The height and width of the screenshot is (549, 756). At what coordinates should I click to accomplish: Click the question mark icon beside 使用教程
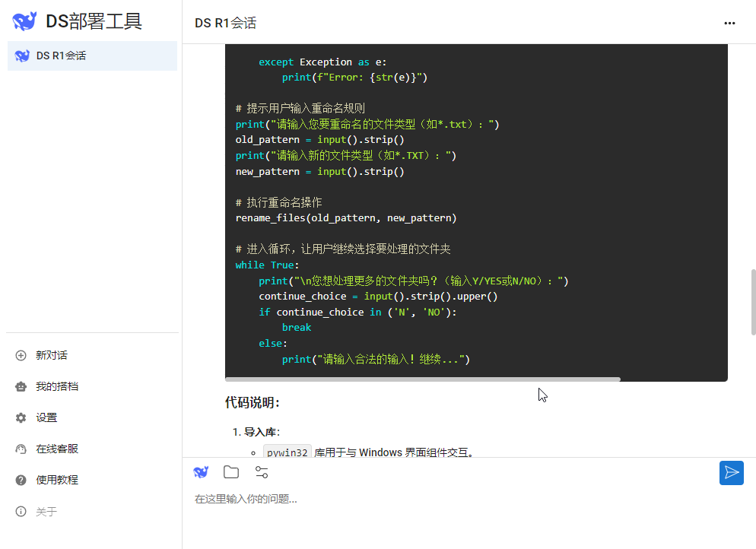[x=21, y=480]
